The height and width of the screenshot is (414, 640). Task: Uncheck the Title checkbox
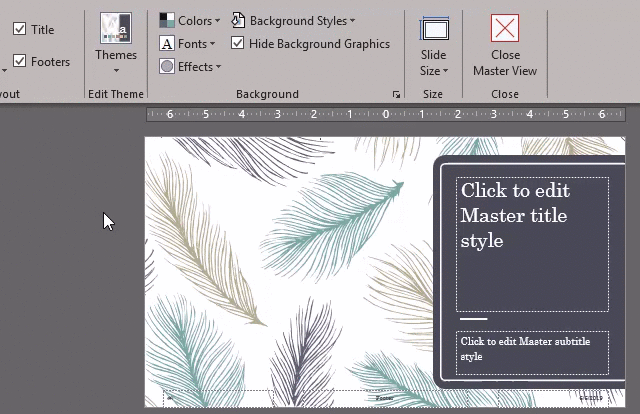click(20, 30)
